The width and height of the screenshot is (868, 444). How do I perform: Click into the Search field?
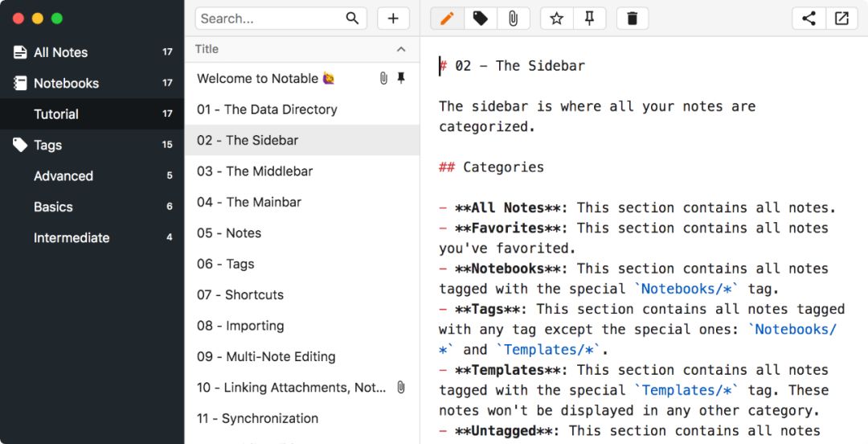click(x=272, y=18)
